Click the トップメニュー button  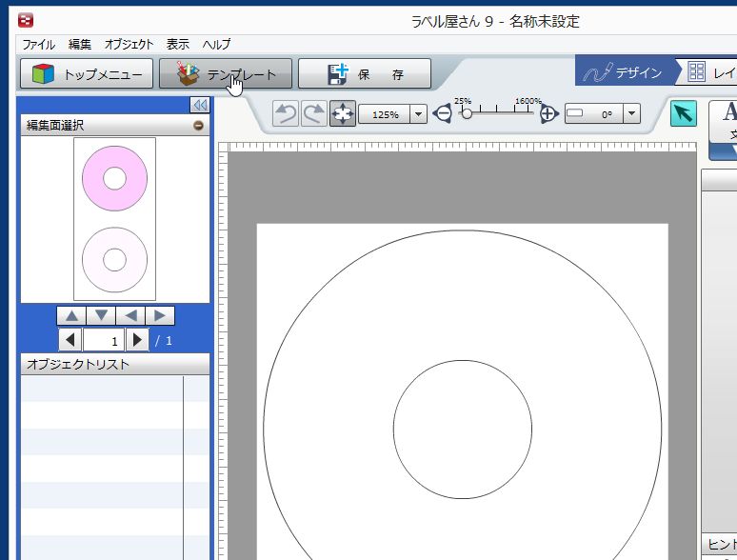tap(87, 74)
